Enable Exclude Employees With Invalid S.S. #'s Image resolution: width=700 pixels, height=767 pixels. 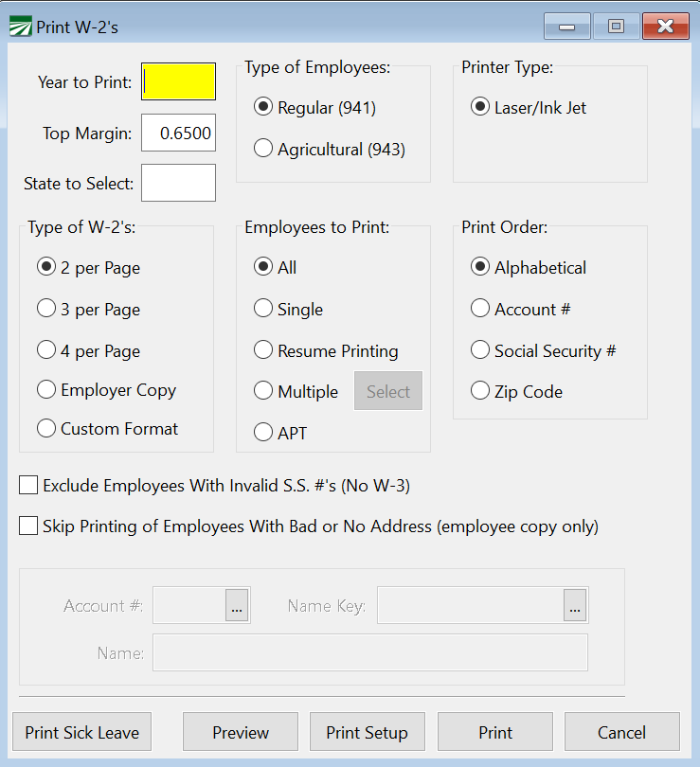click(x=29, y=486)
